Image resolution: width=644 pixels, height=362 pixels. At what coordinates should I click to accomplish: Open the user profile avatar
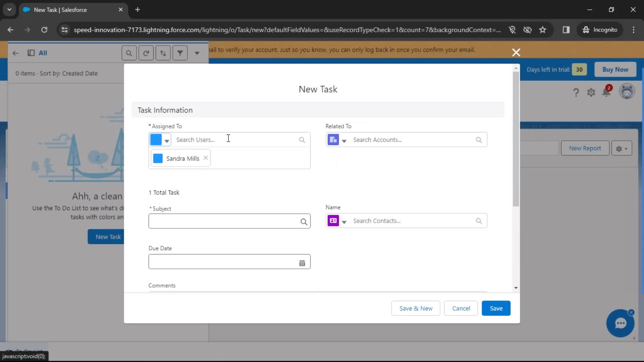pos(627,91)
